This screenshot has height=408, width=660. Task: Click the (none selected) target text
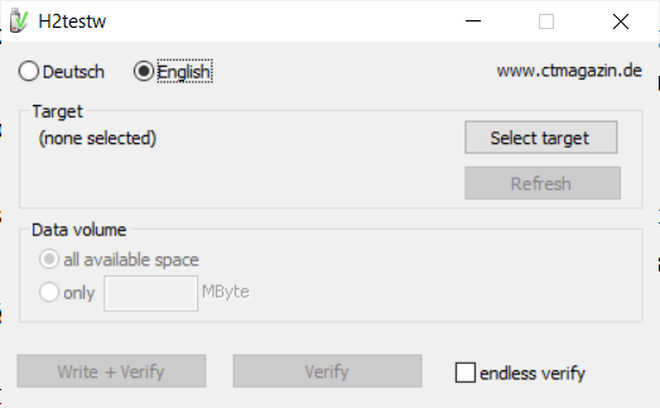(97, 138)
